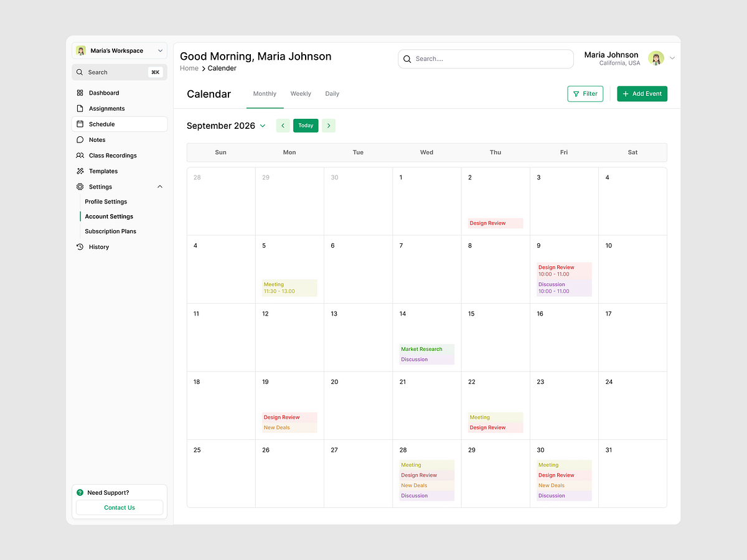Open Class Recordings
The width and height of the screenshot is (747, 560).
click(111, 155)
